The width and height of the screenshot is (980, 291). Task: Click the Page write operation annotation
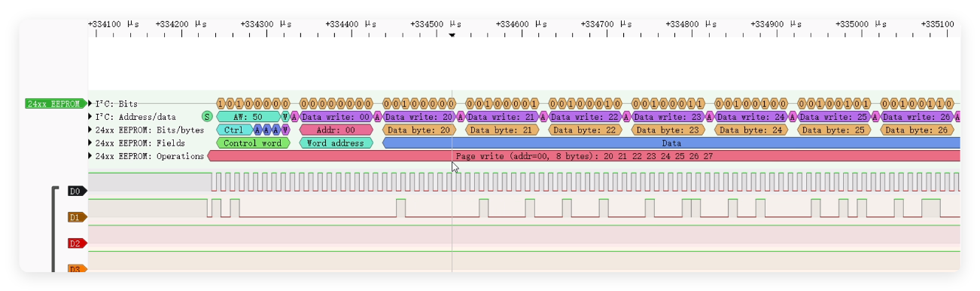click(584, 156)
